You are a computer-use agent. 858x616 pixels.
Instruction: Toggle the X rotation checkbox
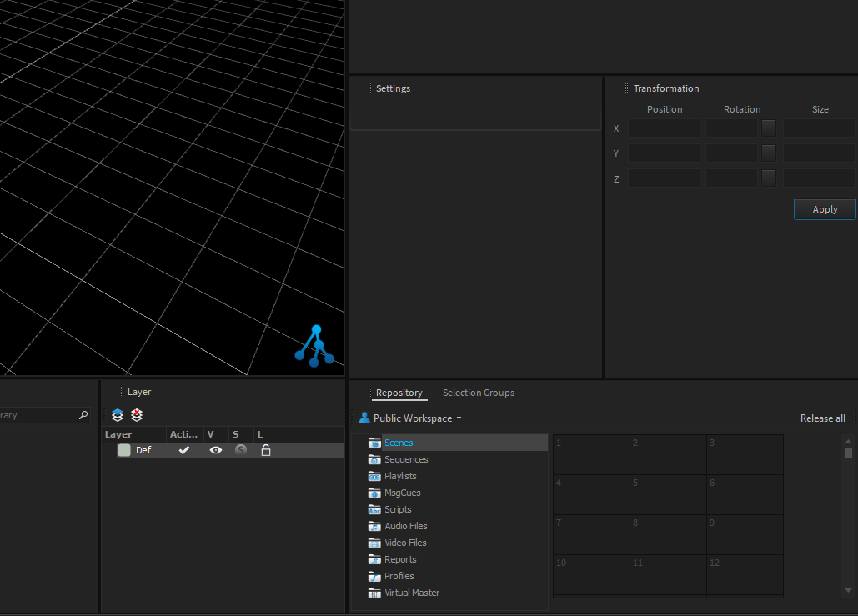click(x=769, y=128)
